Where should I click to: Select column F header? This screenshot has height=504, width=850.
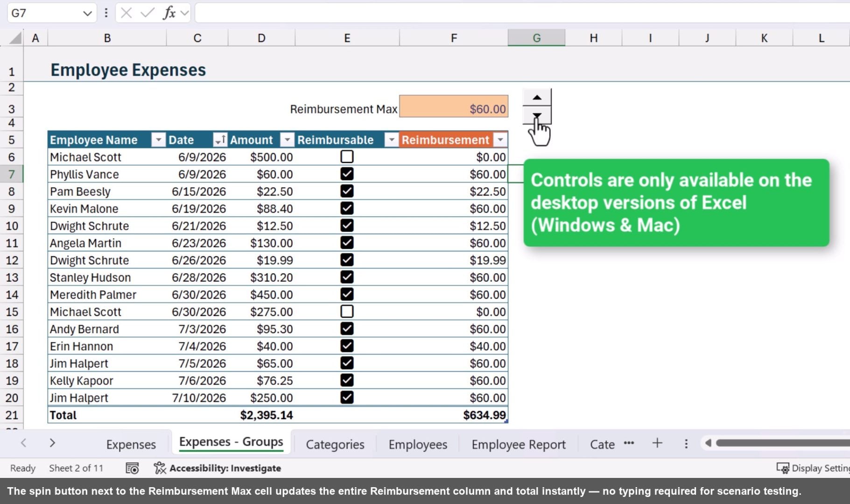coord(454,38)
